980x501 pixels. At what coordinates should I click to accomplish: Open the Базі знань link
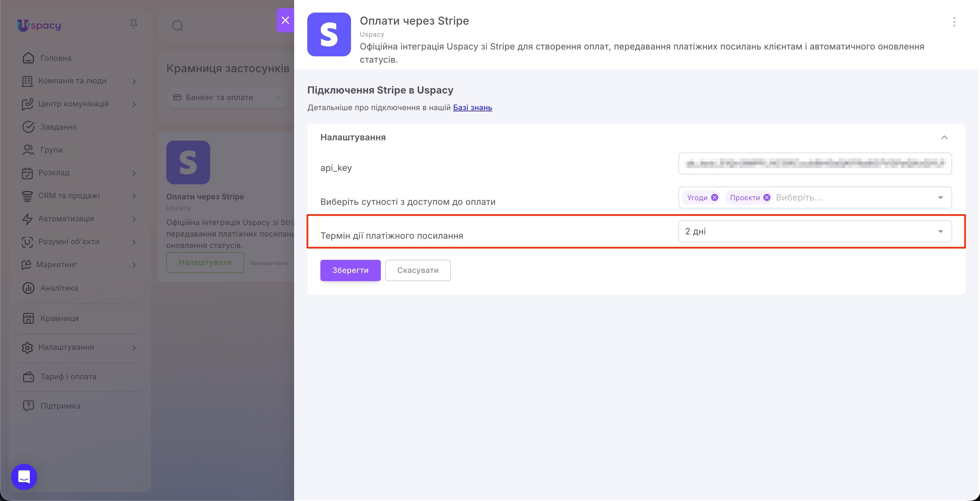[x=472, y=108]
